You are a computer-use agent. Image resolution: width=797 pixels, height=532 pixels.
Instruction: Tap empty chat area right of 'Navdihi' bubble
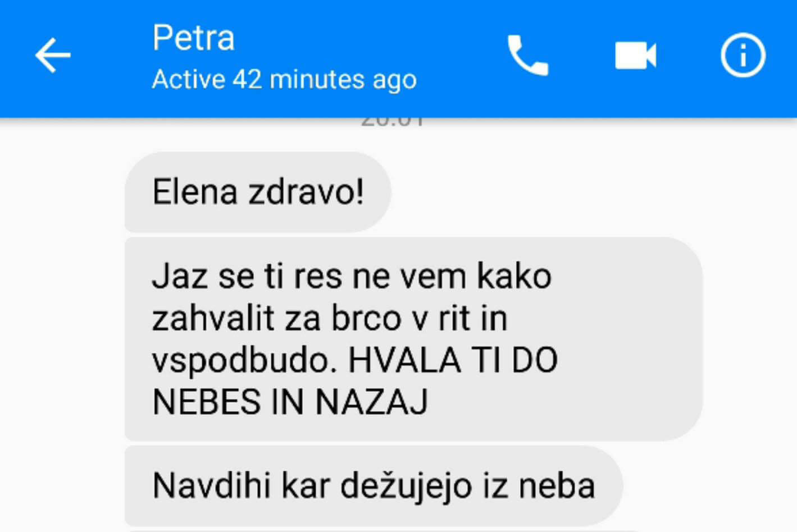click(708, 486)
